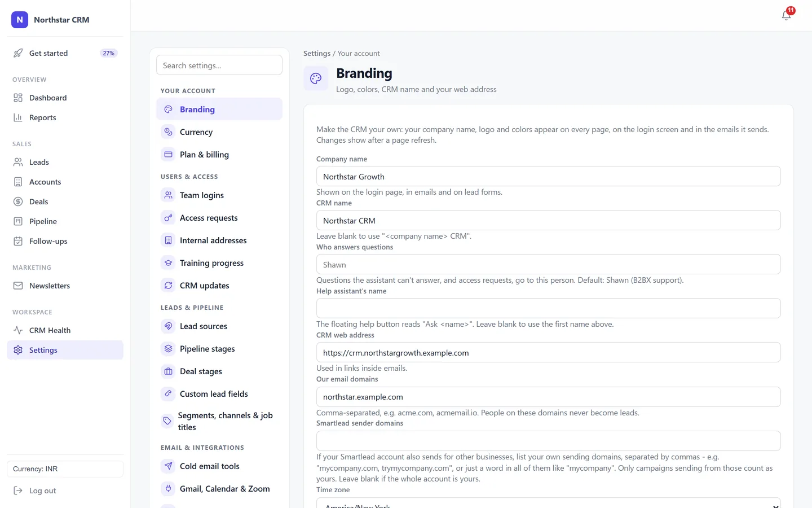Open the notifications bell
The width and height of the screenshot is (812, 508).
tap(787, 15)
